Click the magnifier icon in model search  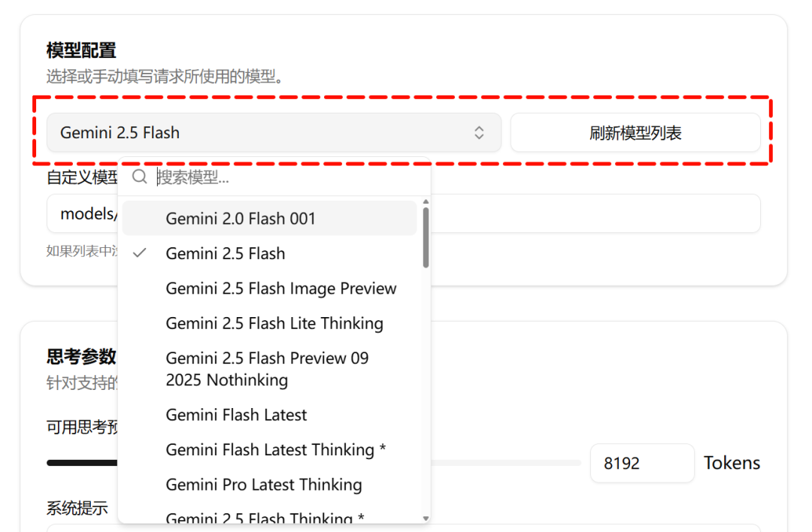(x=139, y=177)
